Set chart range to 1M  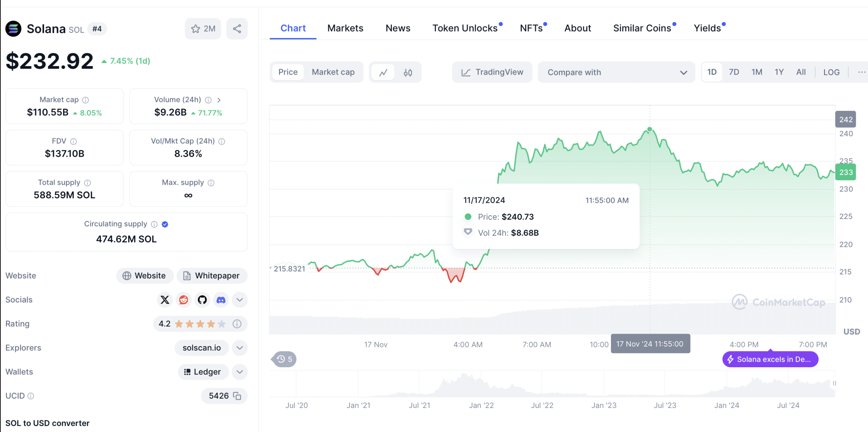756,72
